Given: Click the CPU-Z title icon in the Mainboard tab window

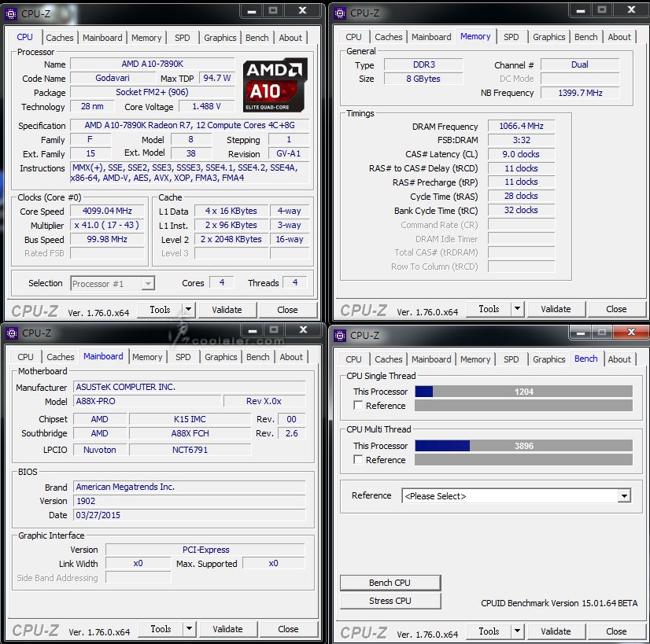Looking at the screenshot, I should coord(13,333).
